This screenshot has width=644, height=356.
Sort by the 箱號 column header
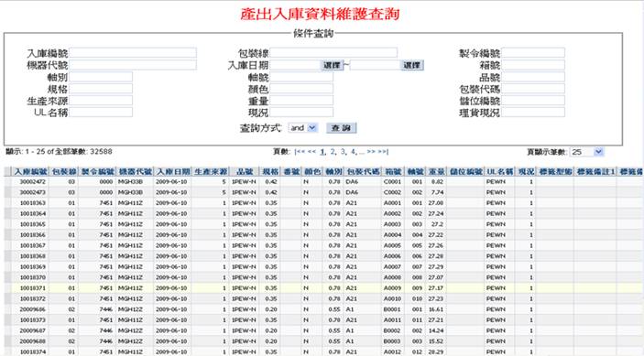click(x=393, y=171)
